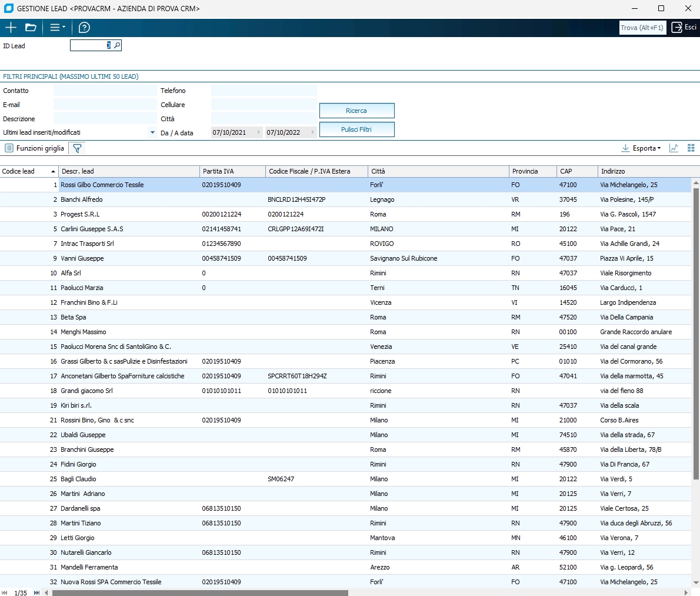Click the magnifier in ID Lead field

pos(117,45)
